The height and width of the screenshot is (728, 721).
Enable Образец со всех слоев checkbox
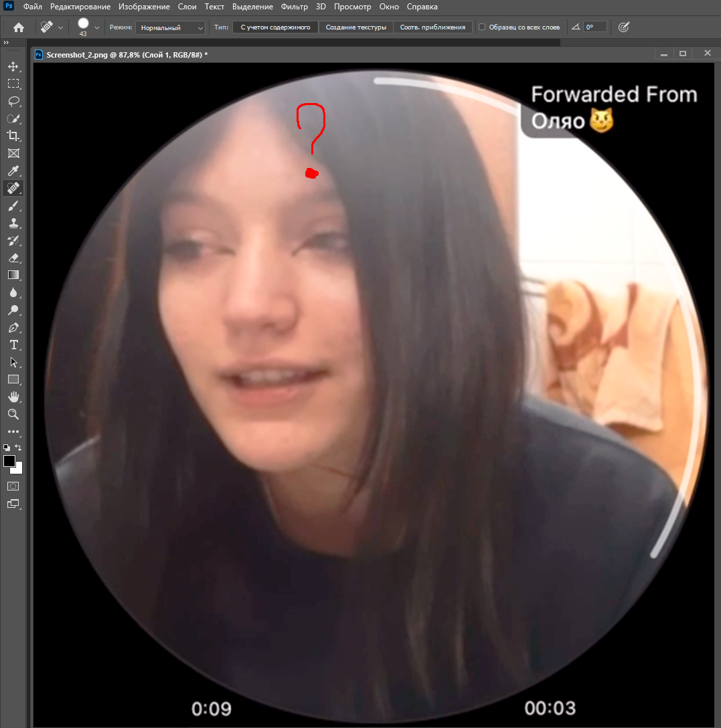pyautogui.click(x=482, y=27)
